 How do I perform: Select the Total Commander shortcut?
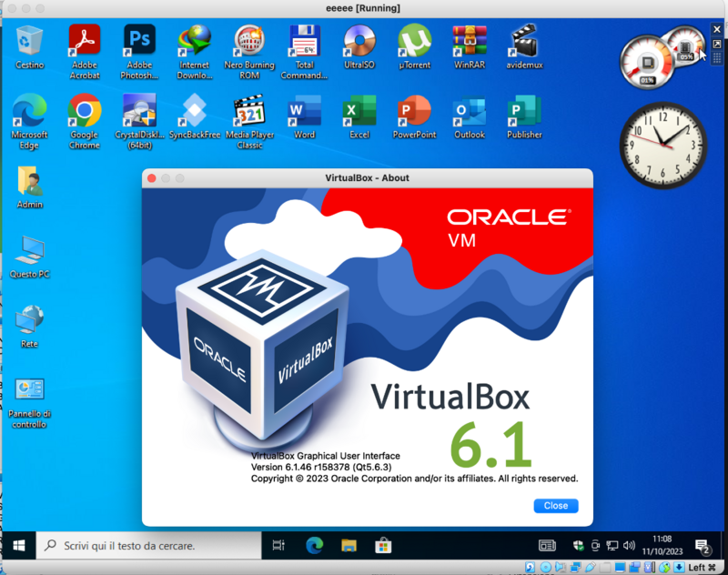(304, 52)
